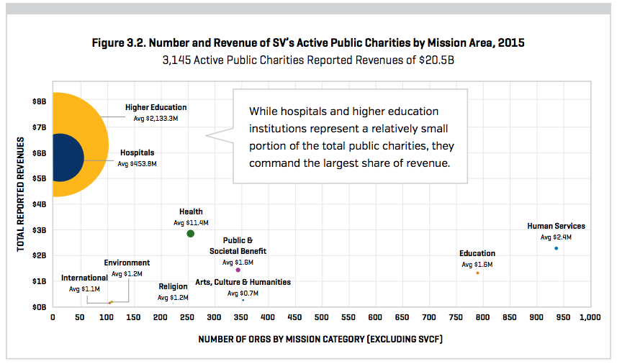Click 'Avg $2.4M' value
Image resolution: width=617 pixels, height=364 pixels.
556,237
